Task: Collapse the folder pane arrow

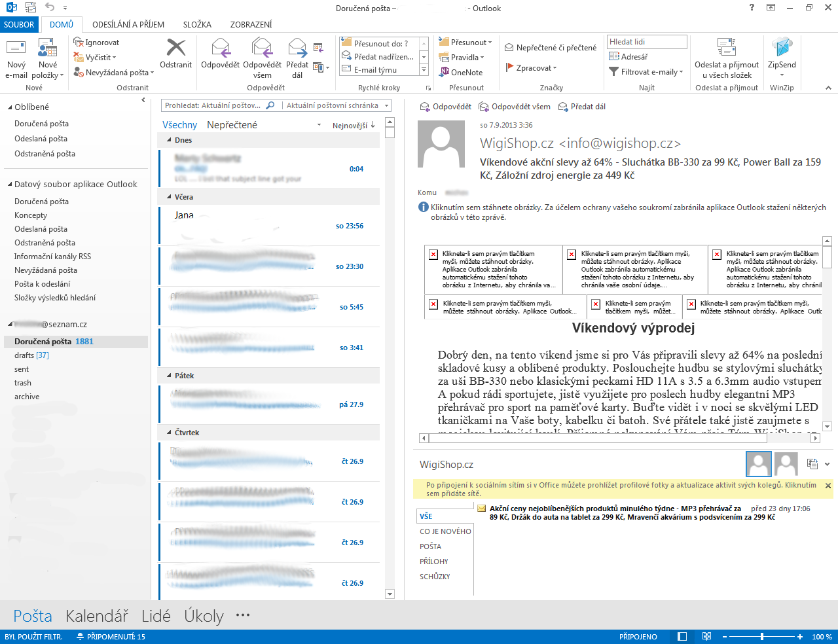Action: [143, 100]
